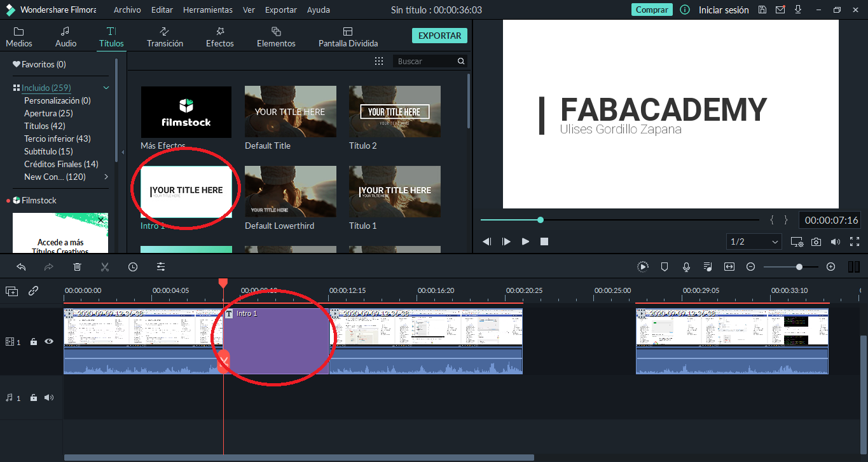Record a voiceover with the microphone icon
Viewport: 868px width, 462px height.
[686, 267]
